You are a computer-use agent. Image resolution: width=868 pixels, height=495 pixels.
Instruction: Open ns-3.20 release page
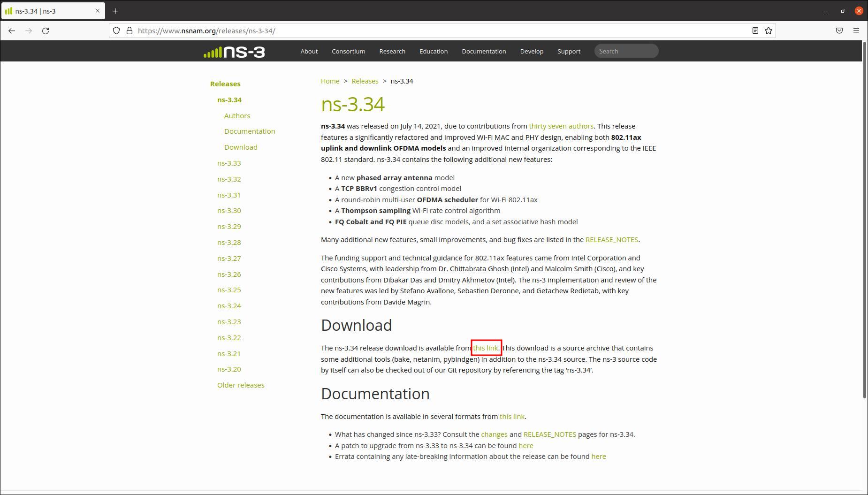tap(229, 369)
